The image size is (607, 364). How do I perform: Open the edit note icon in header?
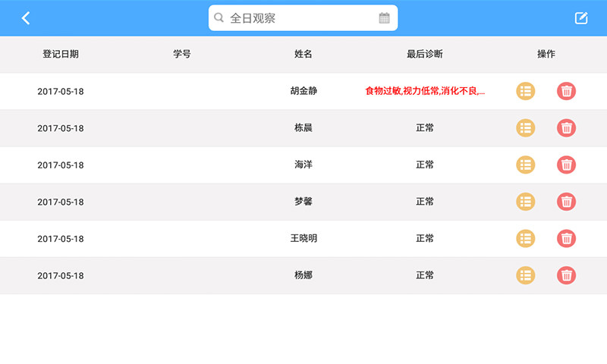[581, 18]
